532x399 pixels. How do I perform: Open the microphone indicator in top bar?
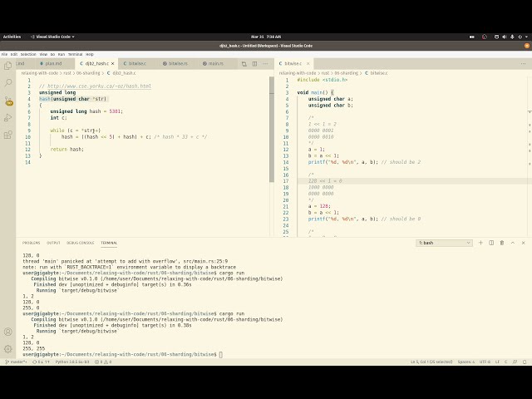(512, 37)
